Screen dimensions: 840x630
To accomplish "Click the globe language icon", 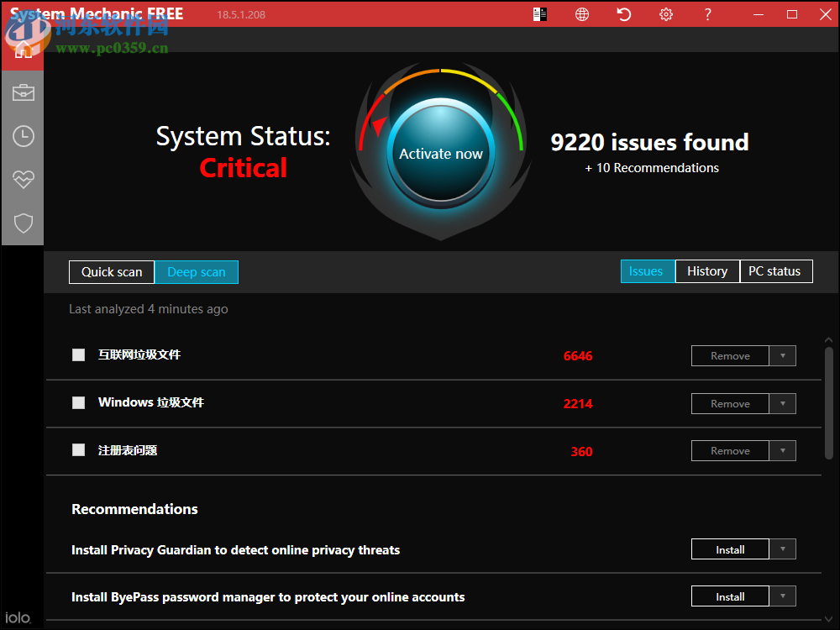I will tap(581, 14).
